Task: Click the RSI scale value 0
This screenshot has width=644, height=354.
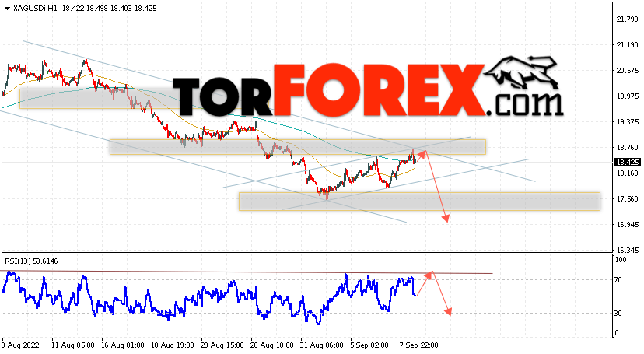Action: pos(617,333)
